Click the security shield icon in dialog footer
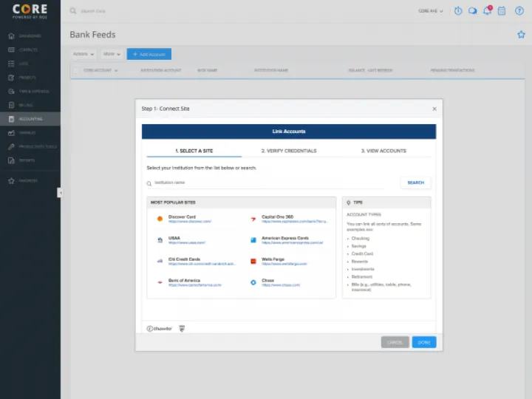 pyautogui.click(x=182, y=328)
